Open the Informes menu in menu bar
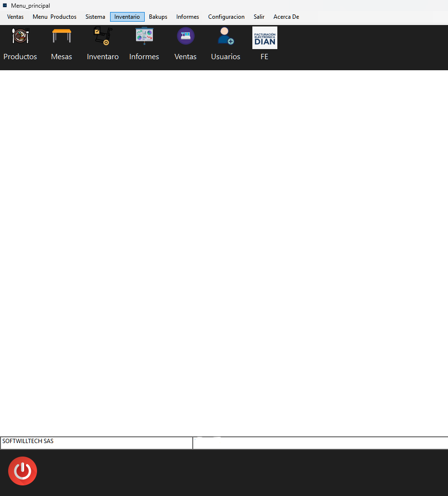This screenshot has width=448, height=496. click(x=187, y=17)
